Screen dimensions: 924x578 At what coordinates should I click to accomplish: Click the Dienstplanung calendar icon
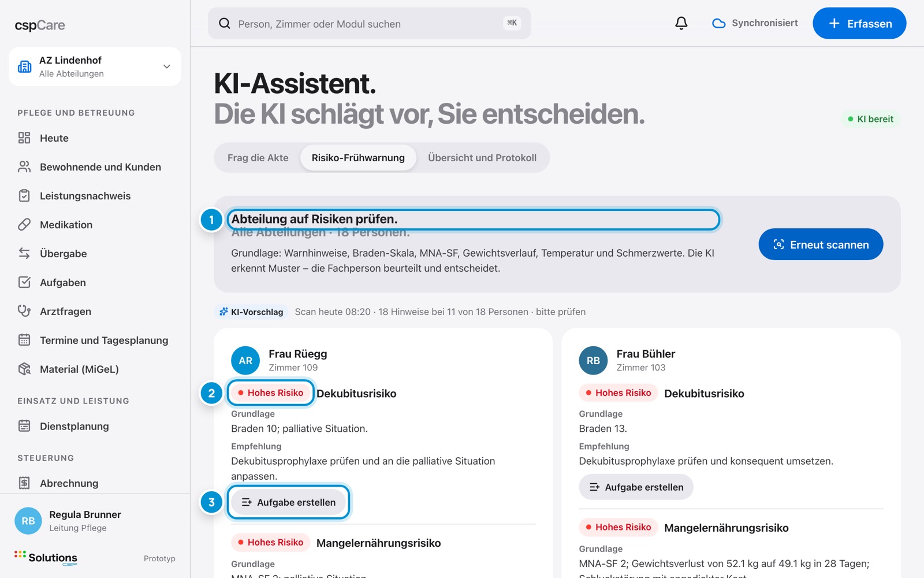24,426
